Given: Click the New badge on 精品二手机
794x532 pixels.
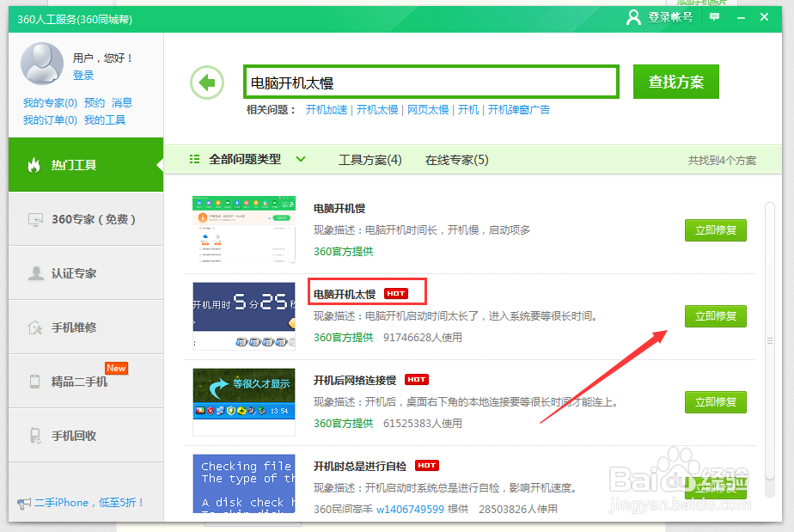Looking at the screenshot, I should [116, 369].
